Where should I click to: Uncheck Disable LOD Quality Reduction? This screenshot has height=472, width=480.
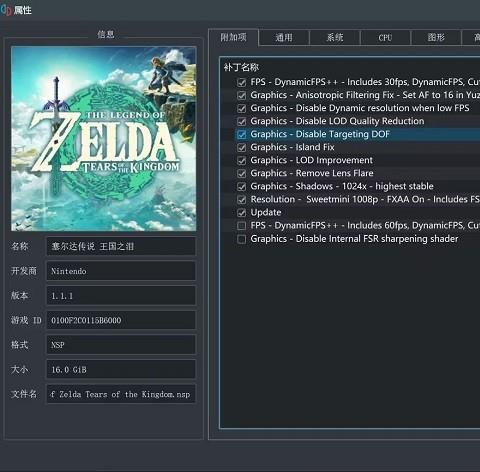pos(242,121)
